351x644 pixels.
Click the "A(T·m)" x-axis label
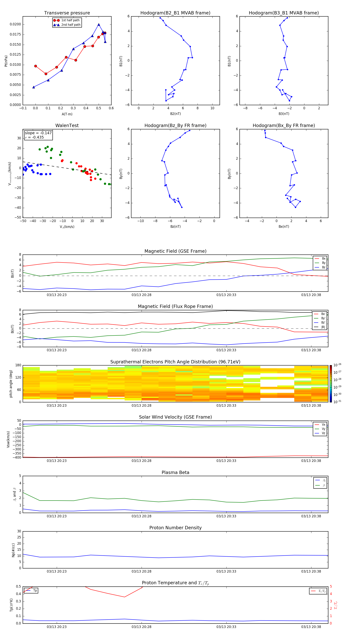tap(67, 114)
